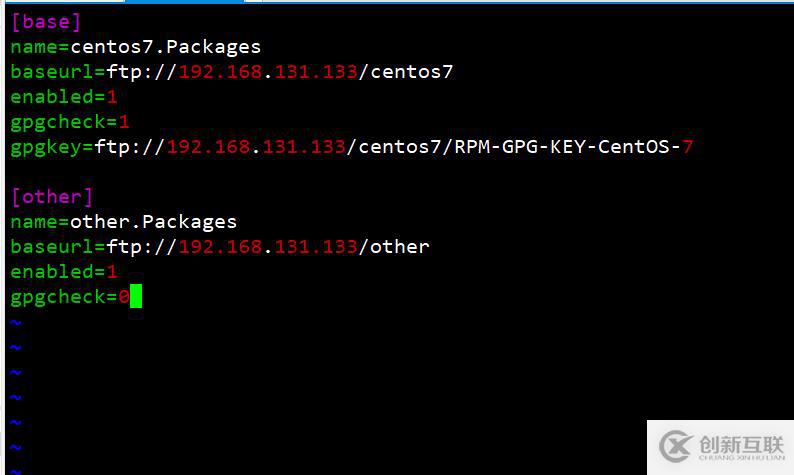Click the watermark logo icon in the corner
This screenshot has width=794, height=475.
(676, 446)
